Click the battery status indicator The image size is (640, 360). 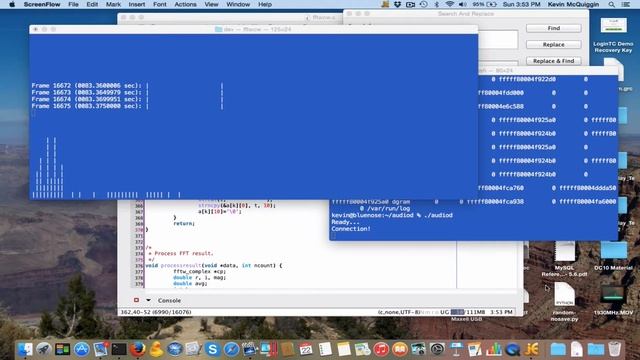tap(484, 4)
